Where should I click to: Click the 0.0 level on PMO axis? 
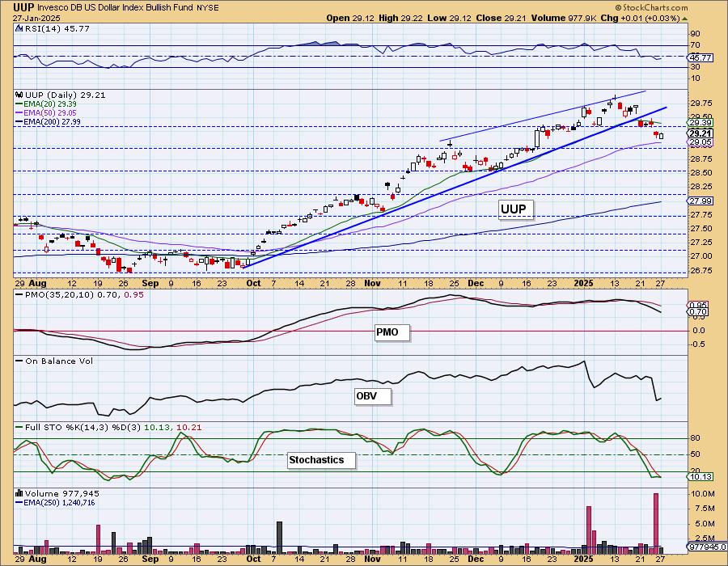(x=698, y=331)
